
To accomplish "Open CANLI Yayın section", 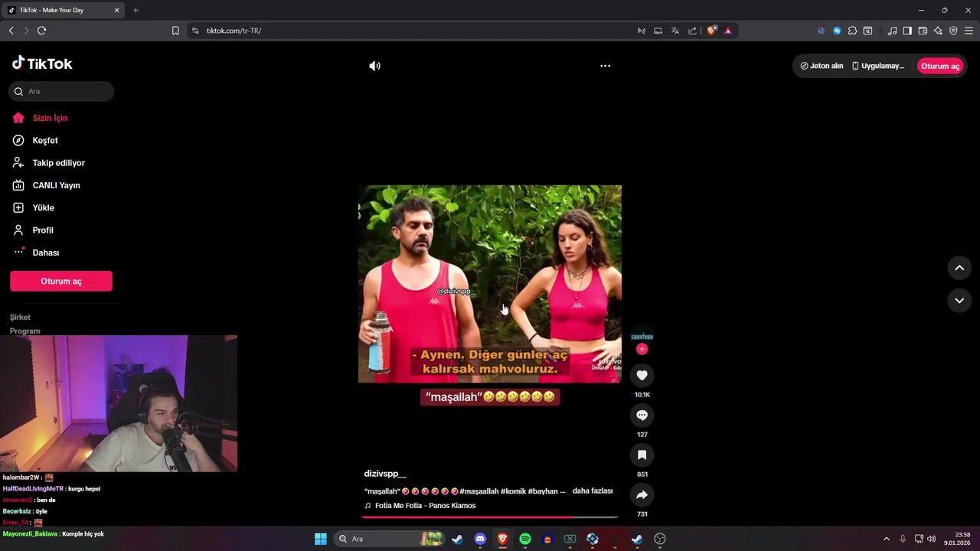I will click(56, 185).
